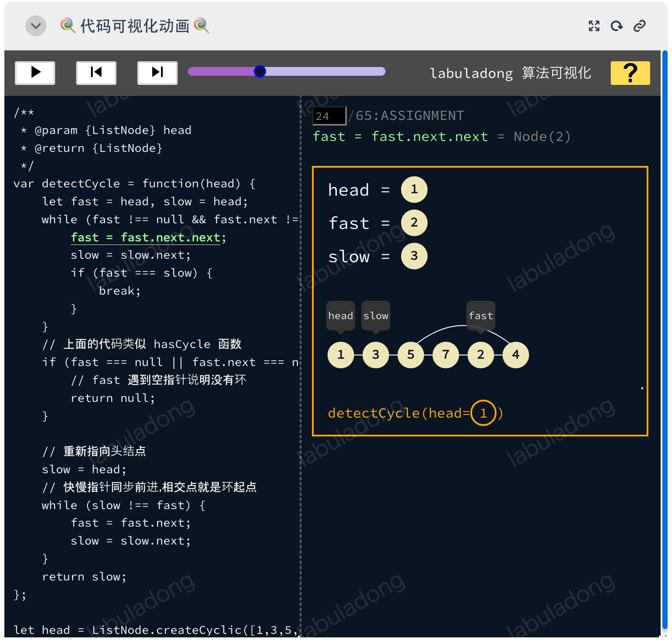672x640 pixels.
Task: Select node 5 in linked list
Action: pos(410,355)
